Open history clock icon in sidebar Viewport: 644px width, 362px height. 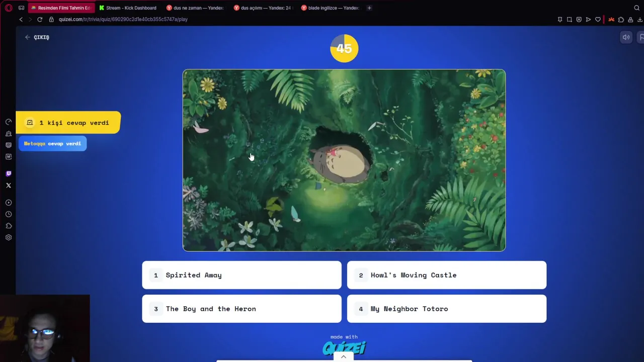point(9,214)
